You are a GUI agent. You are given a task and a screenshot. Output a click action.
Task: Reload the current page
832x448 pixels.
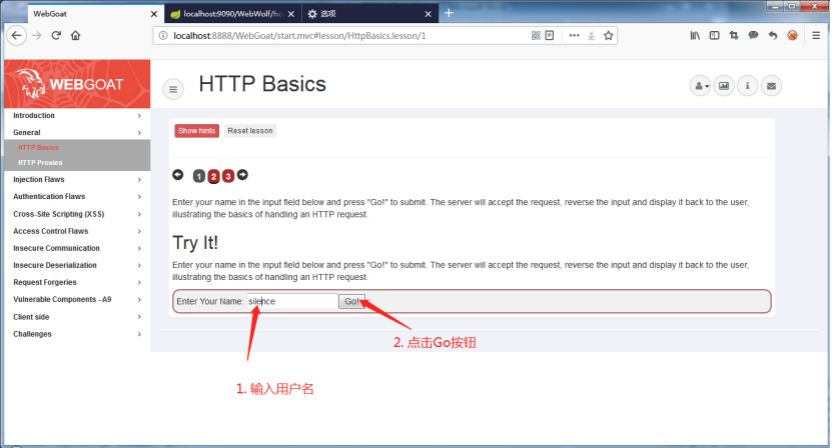(56, 36)
